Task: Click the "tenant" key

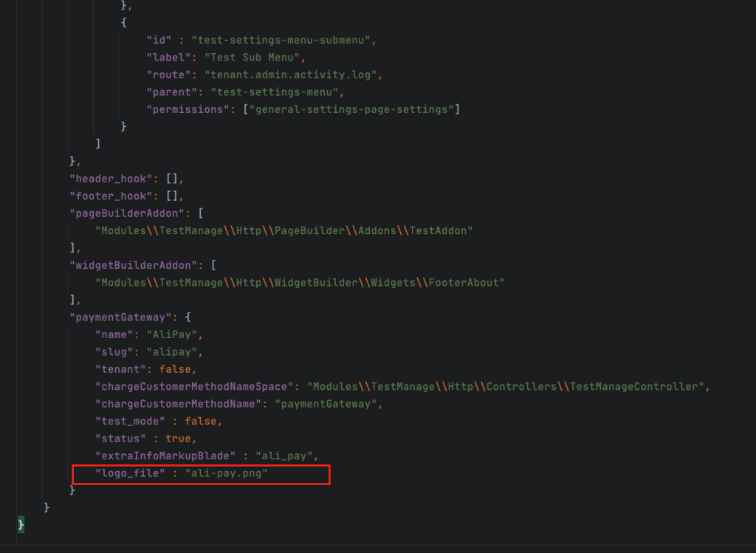Action: click(120, 370)
